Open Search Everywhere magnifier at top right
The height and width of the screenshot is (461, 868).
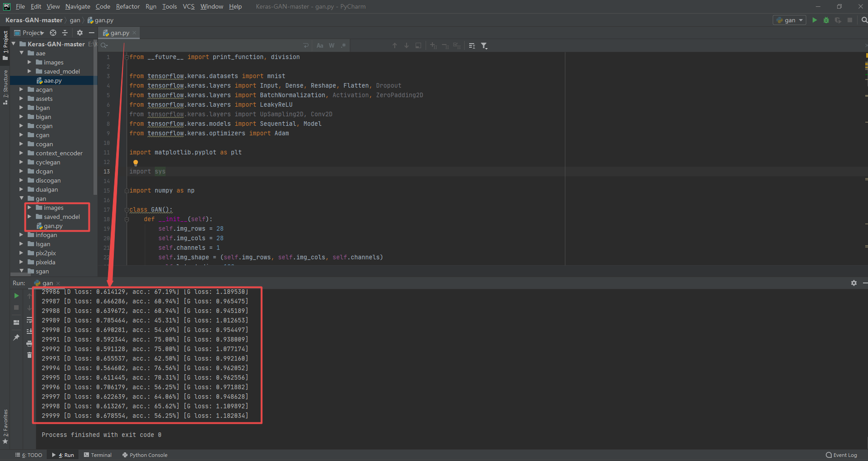click(x=864, y=20)
